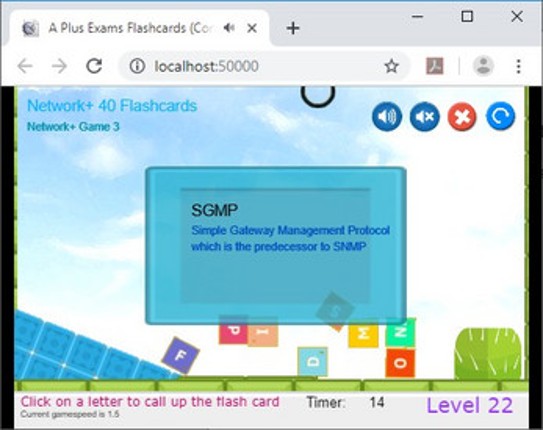543x430 pixels.
Task: Click Network+ 40 Flashcards title
Action: (112, 106)
